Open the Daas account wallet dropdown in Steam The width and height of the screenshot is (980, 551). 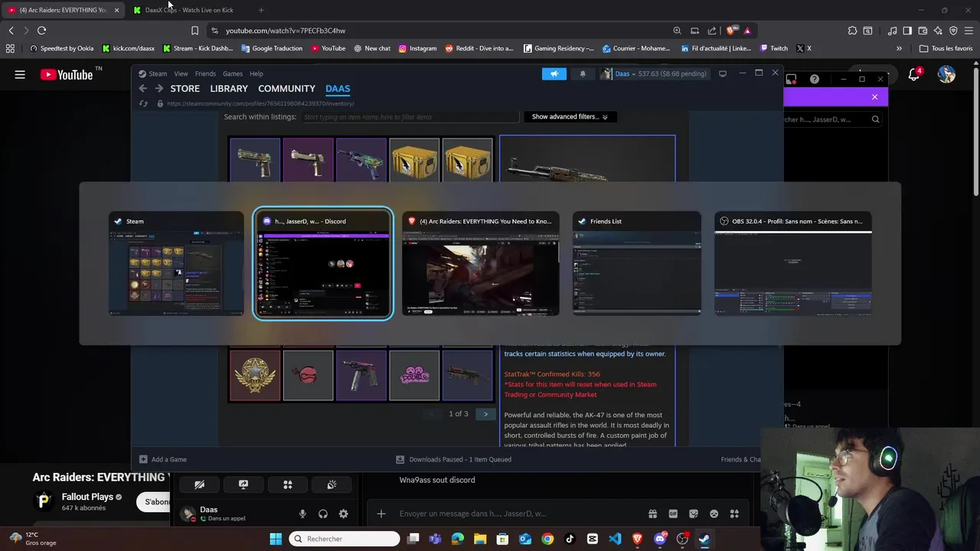tap(653, 73)
